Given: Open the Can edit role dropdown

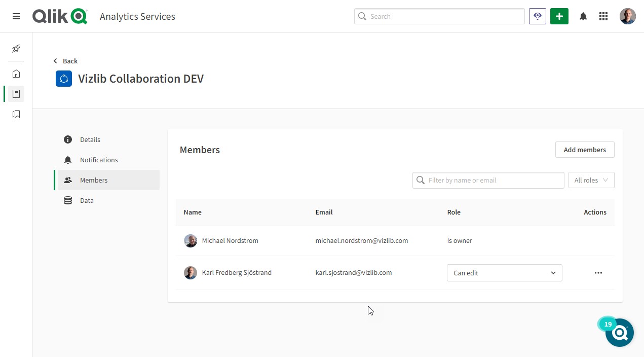Looking at the screenshot, I should 505,273.
